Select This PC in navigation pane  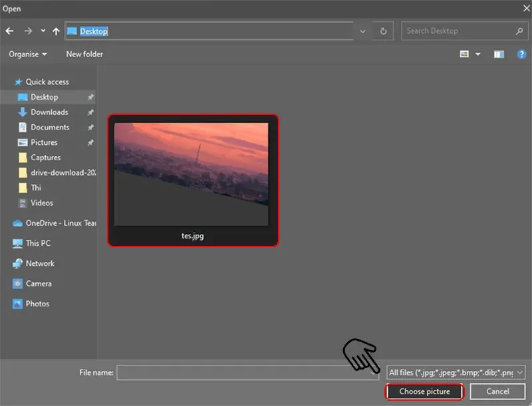[x=38, y=243]
